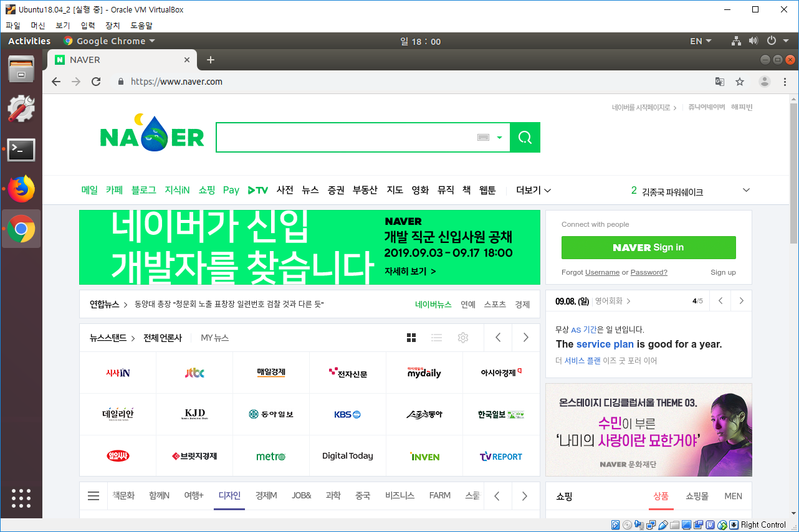Open a new Chrome tab

210,60
